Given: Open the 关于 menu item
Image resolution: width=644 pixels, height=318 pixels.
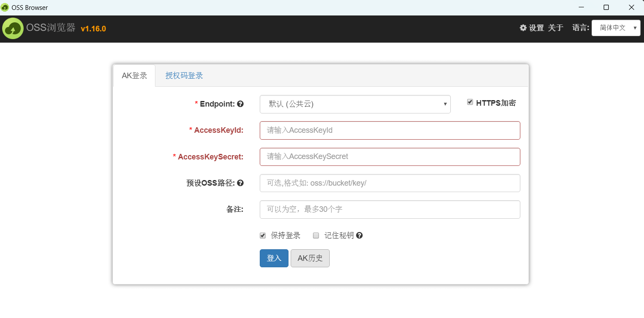Looking at the screenshot, I should (x=556, y=28).
